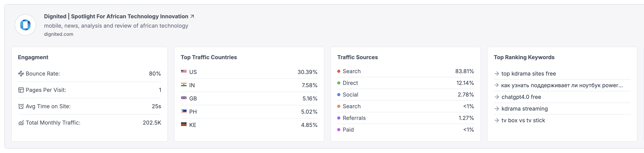Click the Bounce Rate icon

click(21, 74)
